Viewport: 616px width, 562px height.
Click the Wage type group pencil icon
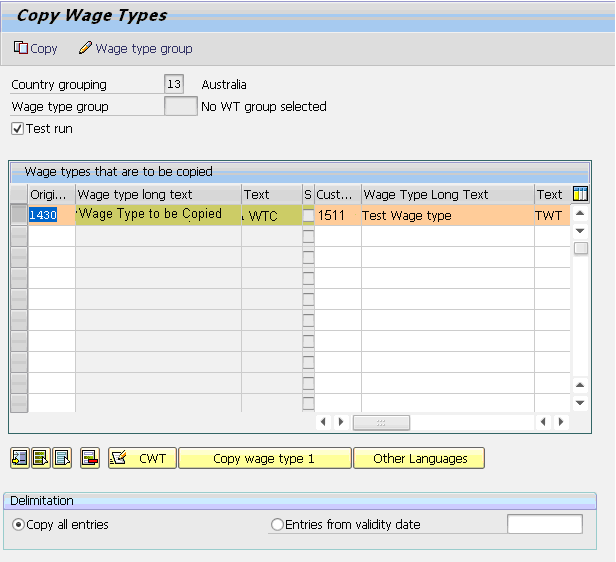85,48
